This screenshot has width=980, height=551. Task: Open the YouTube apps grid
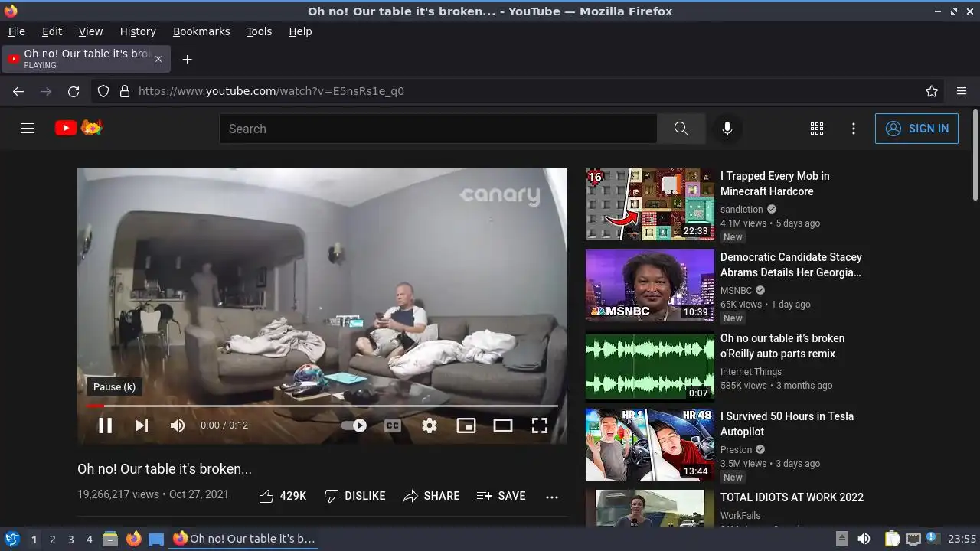817,129
